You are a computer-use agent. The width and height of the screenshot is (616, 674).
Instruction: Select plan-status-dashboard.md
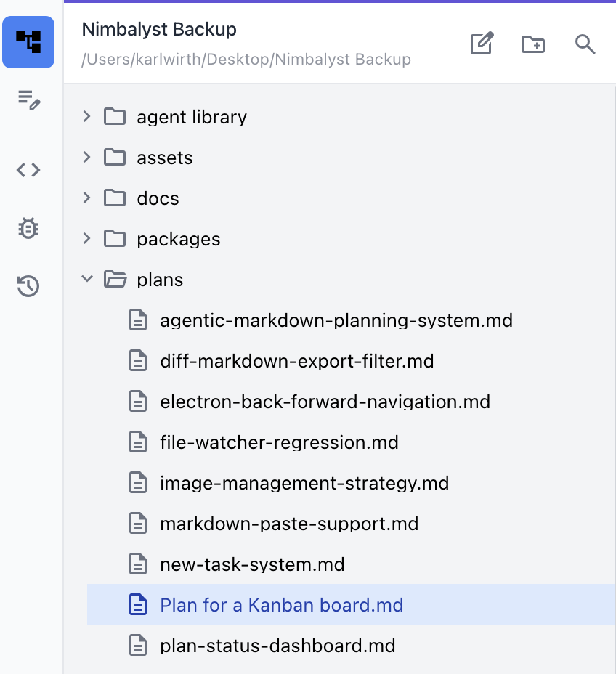[x=277, y=645]
